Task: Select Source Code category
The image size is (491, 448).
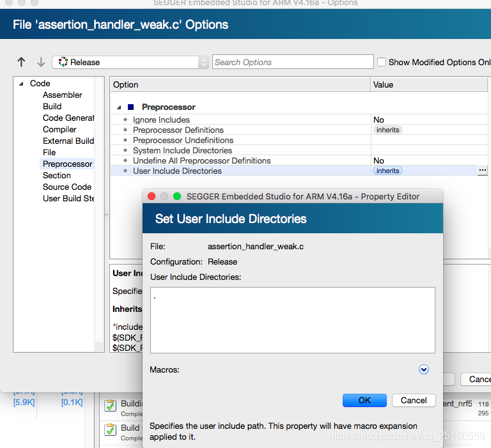Action: tap(67, 187)
